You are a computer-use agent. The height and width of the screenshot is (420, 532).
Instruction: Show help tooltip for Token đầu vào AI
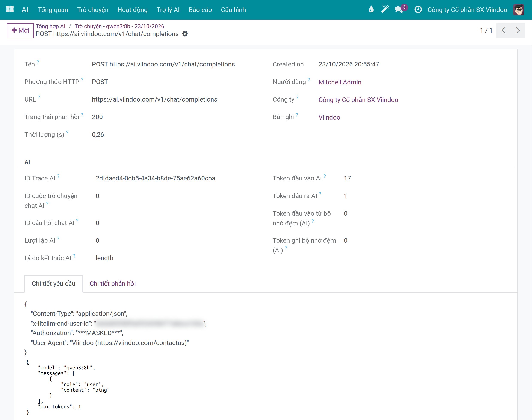325,176
